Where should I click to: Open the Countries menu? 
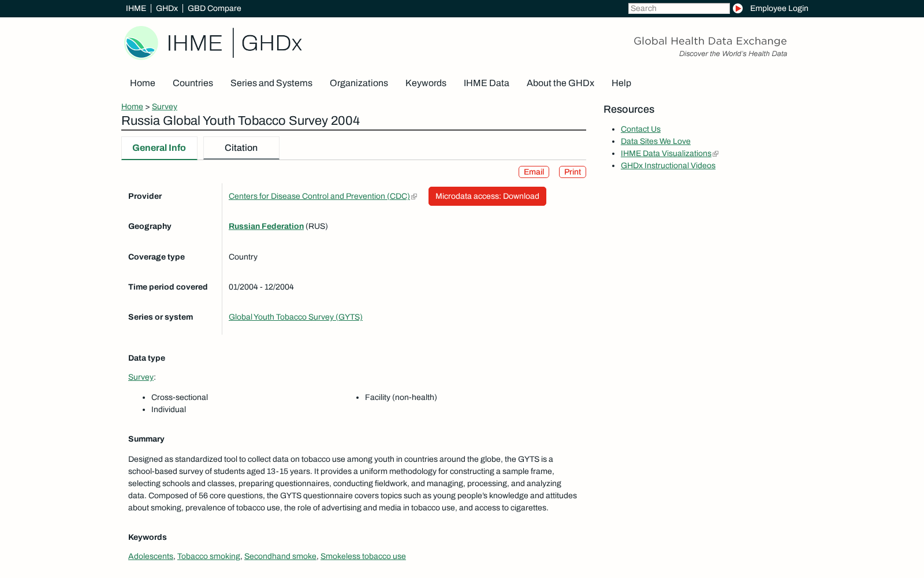click(x=193, y=83)
